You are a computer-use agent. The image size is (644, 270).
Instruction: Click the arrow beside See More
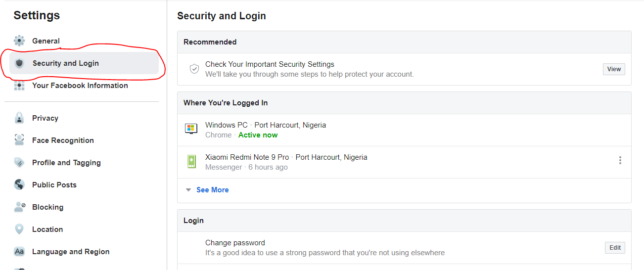[x=188, y=190]
